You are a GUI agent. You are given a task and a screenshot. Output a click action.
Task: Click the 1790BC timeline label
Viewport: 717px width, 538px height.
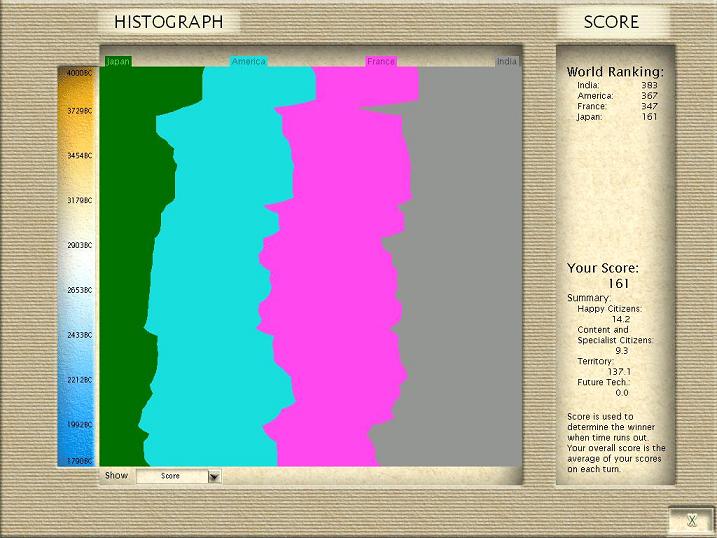[79, 461]
